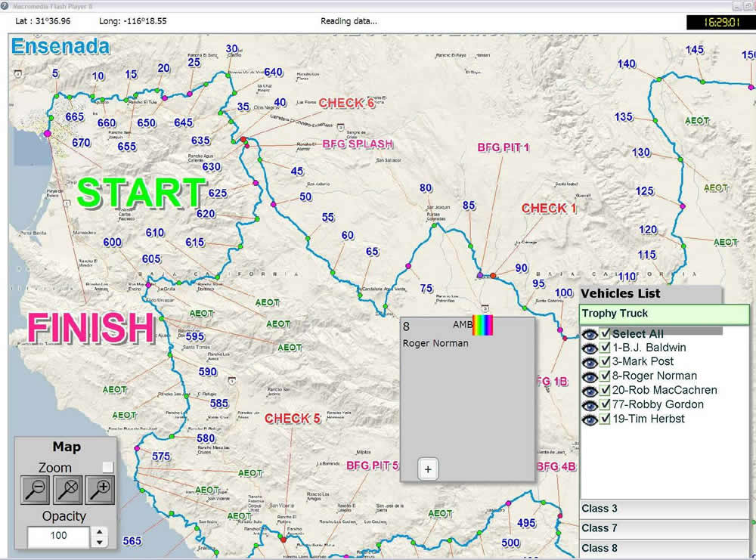Click mile marker 595 label
The image size is (756, 560).
pyautogui.click(x=195, y=336)
